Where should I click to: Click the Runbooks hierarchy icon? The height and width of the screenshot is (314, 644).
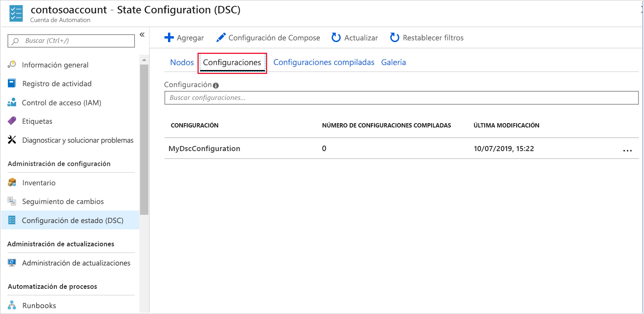[x=12, y=305]
